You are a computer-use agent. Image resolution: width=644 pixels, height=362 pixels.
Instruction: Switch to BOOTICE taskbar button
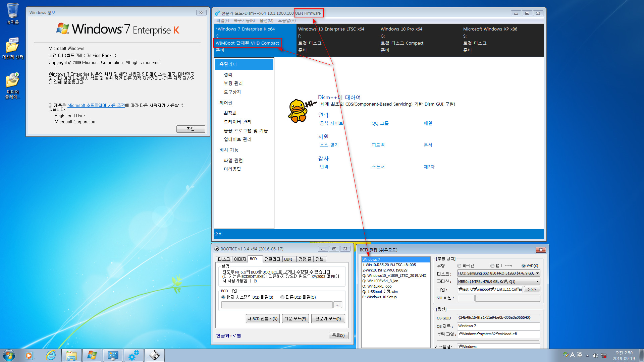pos(154,355)
